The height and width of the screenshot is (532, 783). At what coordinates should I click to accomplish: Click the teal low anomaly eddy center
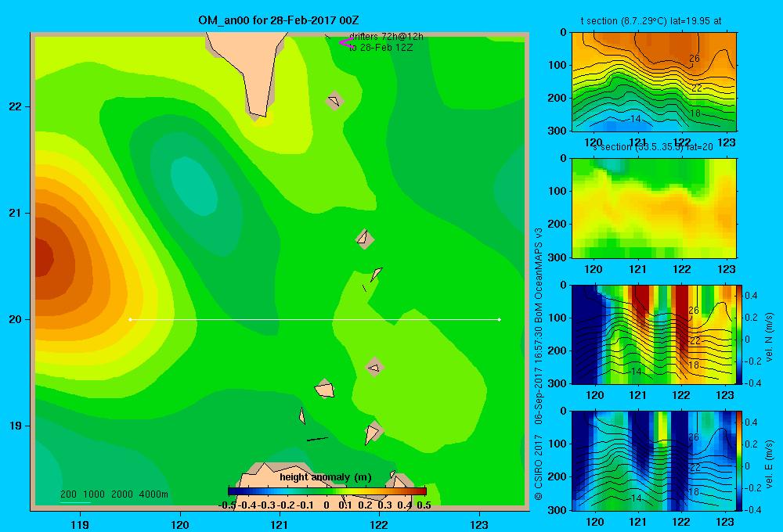pyautogui.click(x=193, y=185)
